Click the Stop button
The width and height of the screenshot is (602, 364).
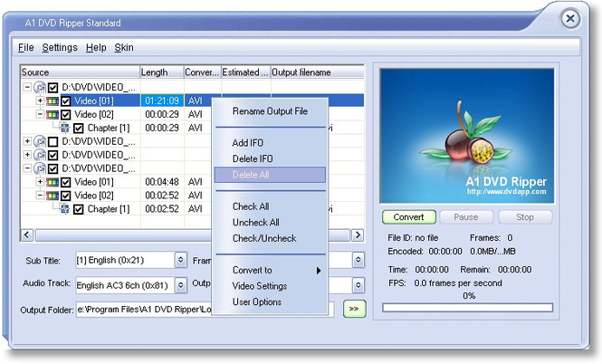(525, 217)
